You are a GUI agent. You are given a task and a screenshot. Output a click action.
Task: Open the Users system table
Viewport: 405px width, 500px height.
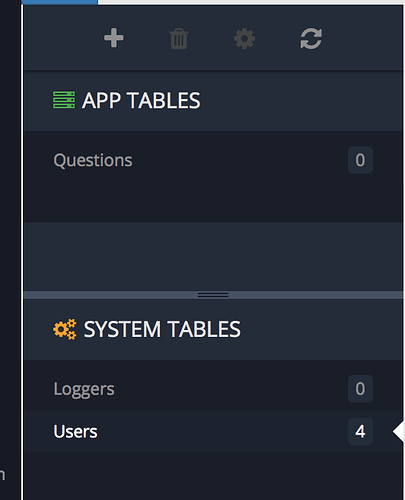[x=213, y=431]
